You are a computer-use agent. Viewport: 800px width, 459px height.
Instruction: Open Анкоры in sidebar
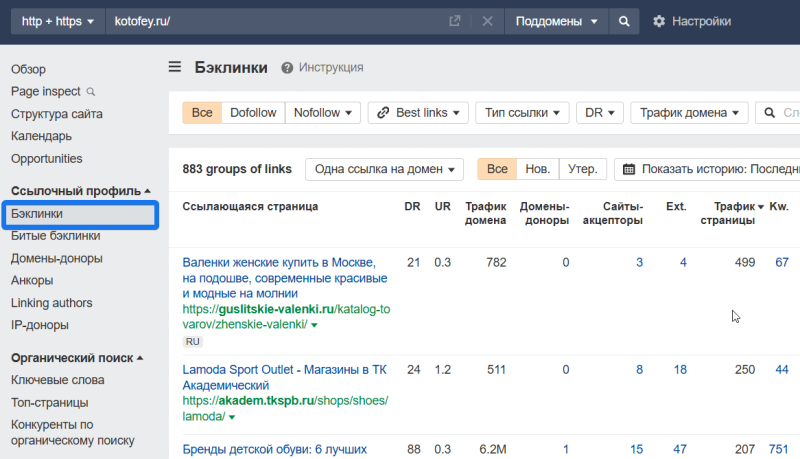[x=32, y=280]
